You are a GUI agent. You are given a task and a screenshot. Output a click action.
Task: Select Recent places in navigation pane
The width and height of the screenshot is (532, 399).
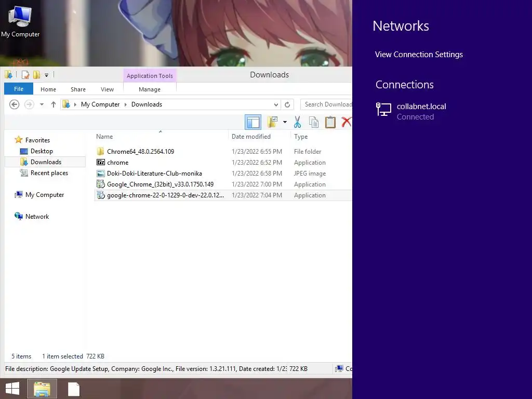point(49,173)
